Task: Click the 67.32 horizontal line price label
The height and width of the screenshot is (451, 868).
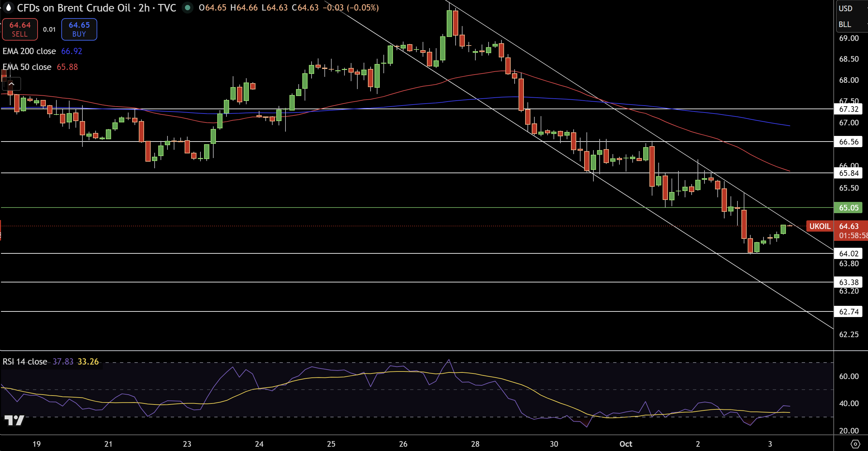Action: [848, 109]
